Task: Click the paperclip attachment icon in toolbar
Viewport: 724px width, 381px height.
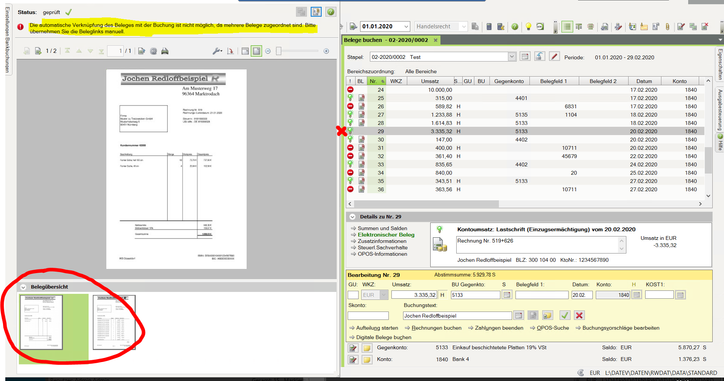Action: click(x=667, y=27)
